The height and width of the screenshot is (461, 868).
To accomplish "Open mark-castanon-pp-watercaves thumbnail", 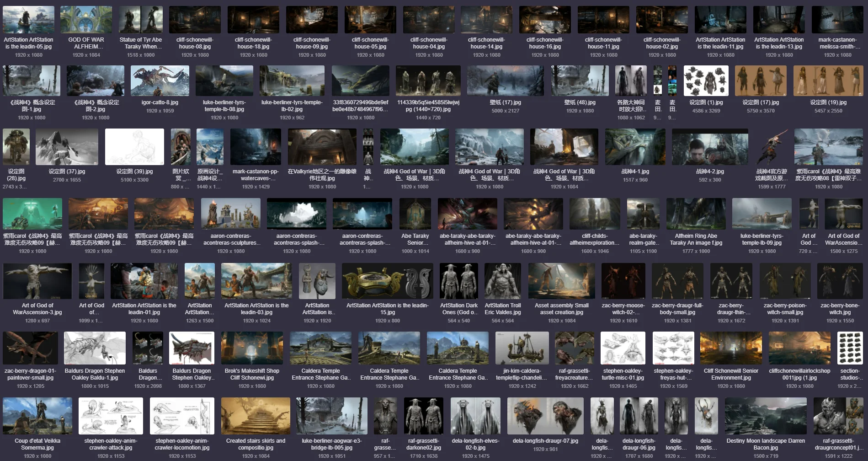I will (x=256, y=147).
